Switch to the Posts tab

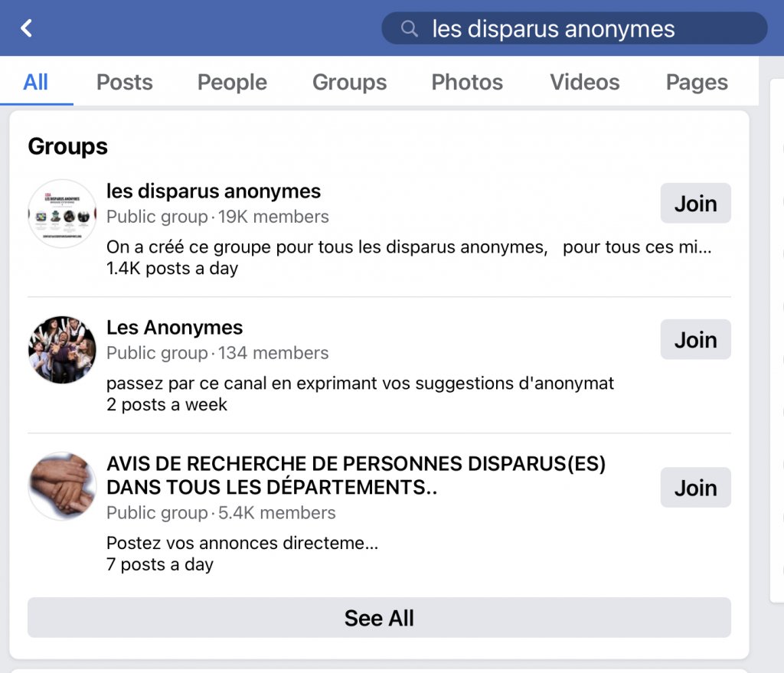(124, 82)
